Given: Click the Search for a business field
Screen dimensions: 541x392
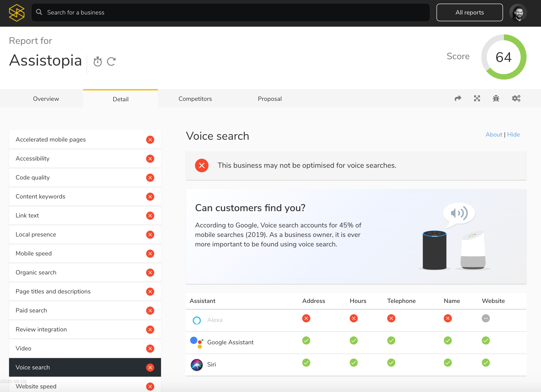Looking at the screenshot, I should [x=230, y=12].
